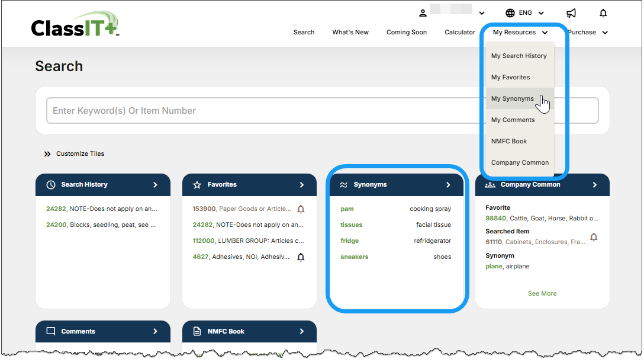Open the Search History tile arrow
644x362 pixels.
pos(155,185)
